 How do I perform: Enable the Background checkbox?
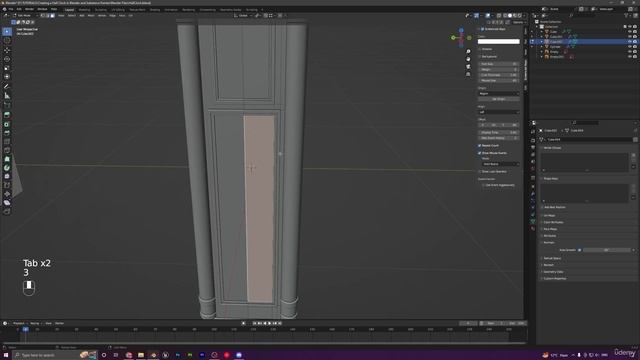[x=480, y=56]
